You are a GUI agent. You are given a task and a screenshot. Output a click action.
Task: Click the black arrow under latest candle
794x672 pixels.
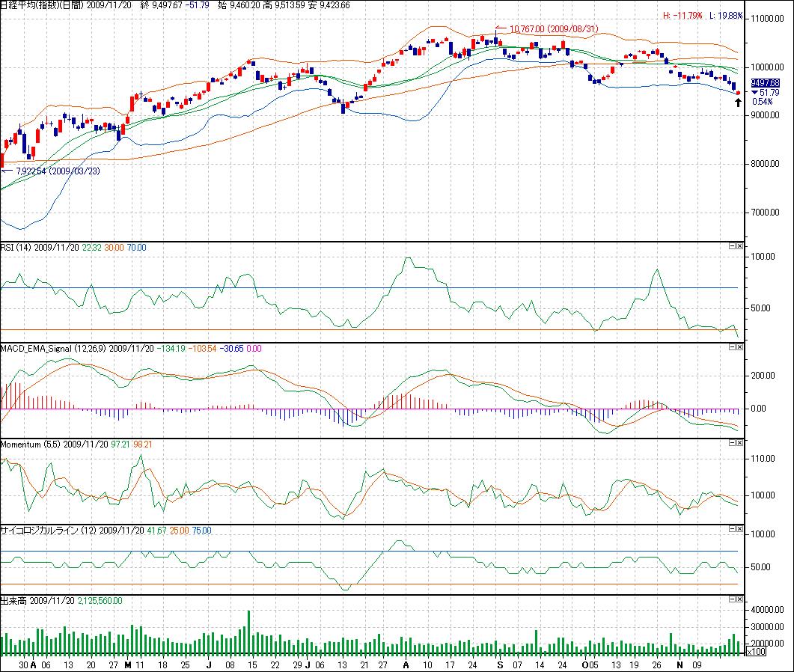click(x=738, y=102)
